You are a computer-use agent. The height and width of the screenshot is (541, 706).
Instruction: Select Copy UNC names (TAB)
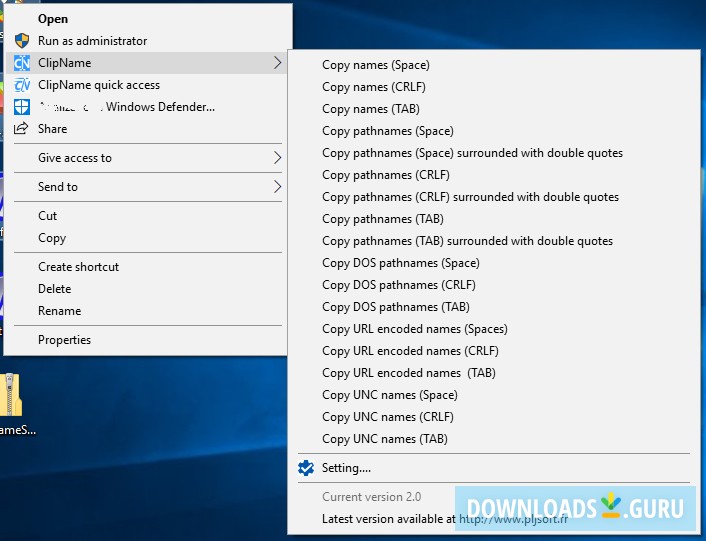pyautogui.click(x=494, y=439)
